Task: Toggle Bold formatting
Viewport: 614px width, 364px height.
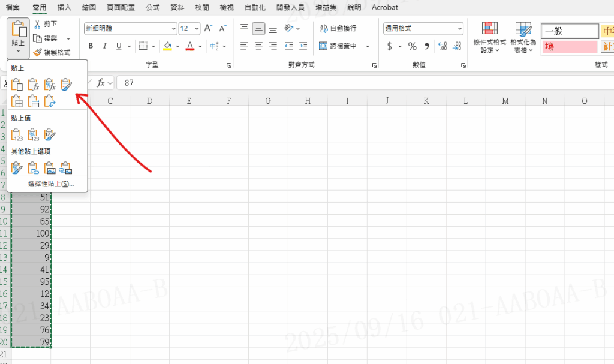Action: click(x=91, y=46)
